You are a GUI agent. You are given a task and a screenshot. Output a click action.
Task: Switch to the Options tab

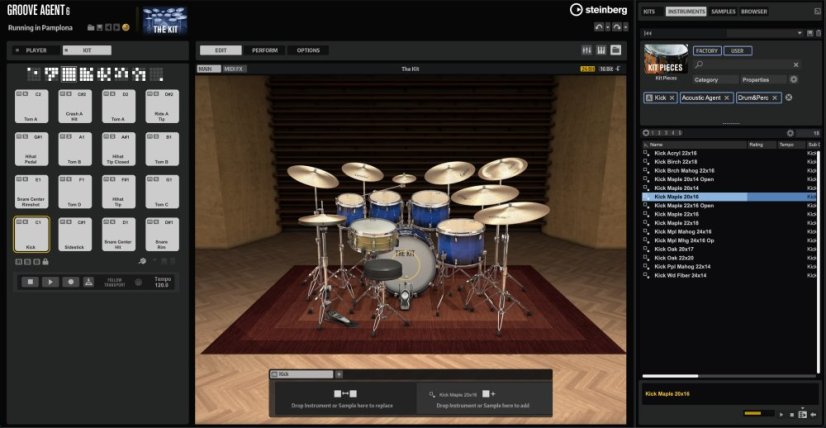(x=308, y=50)
